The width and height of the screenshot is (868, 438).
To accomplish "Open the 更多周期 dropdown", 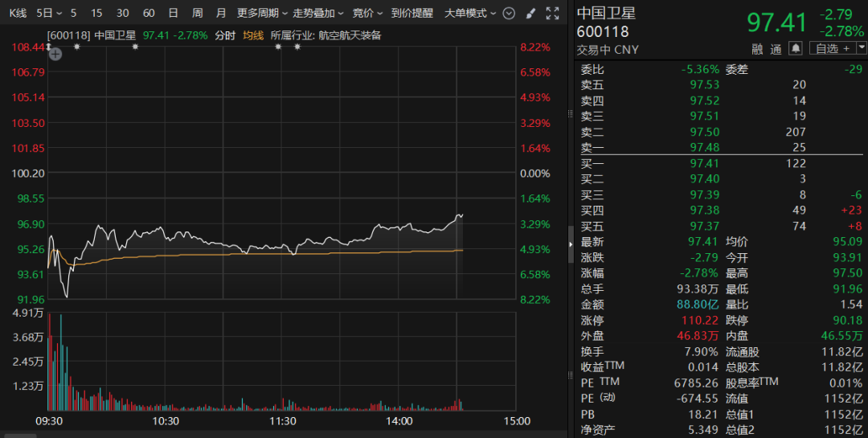I will tap(262, 13).
